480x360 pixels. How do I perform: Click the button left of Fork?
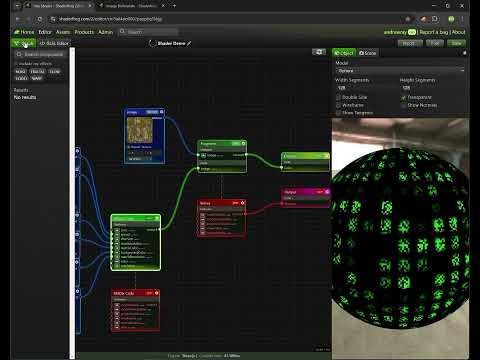click(x=410, y=43)
